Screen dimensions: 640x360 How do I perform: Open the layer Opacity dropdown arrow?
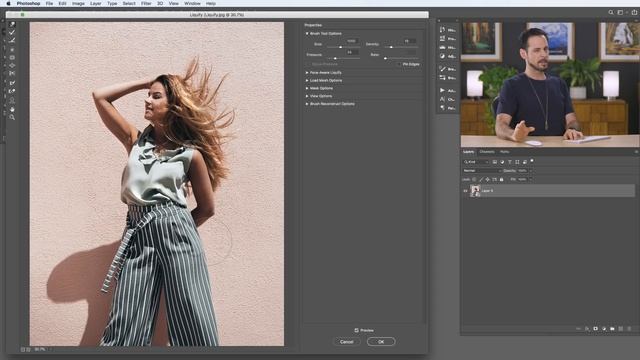click(531, 171)
